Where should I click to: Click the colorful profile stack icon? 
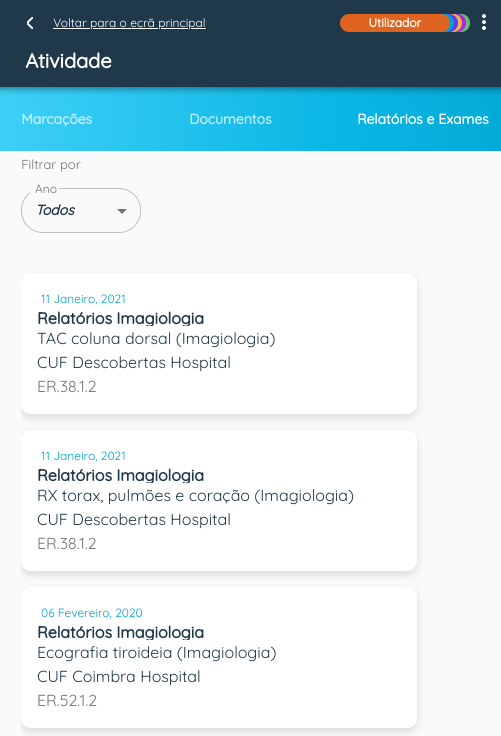[459, 23]
